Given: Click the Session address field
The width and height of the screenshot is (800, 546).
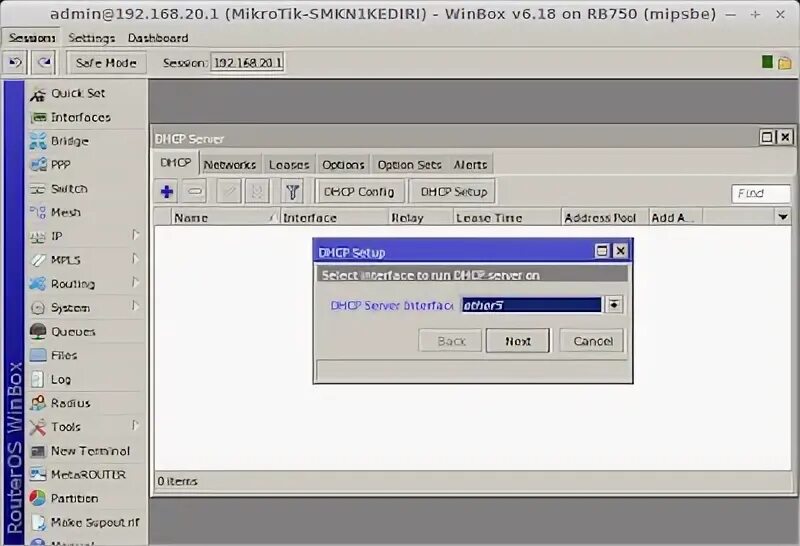Looking at the screenshot, I should point(247,63).
